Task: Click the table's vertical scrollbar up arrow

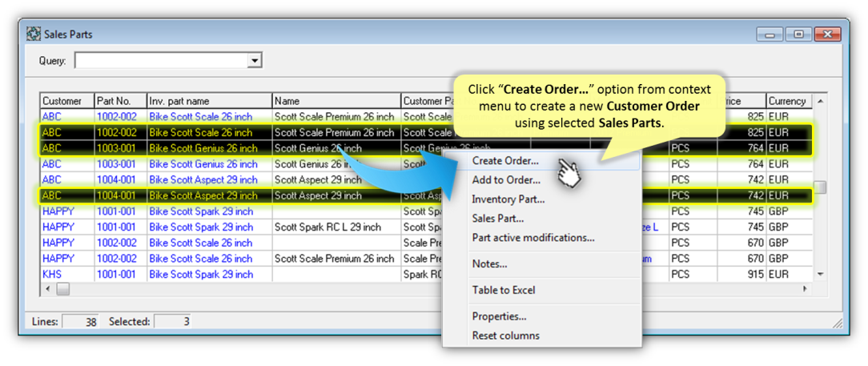Action: (x=820, y=101)
